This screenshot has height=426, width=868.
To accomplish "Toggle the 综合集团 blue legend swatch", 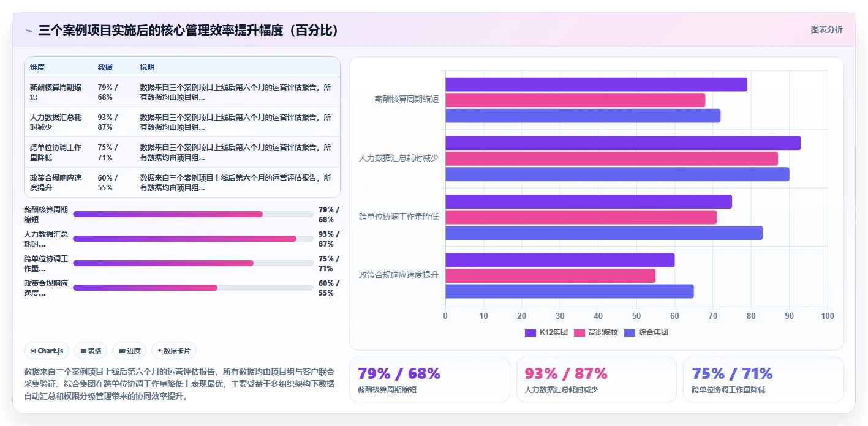I will click(630, 332).
